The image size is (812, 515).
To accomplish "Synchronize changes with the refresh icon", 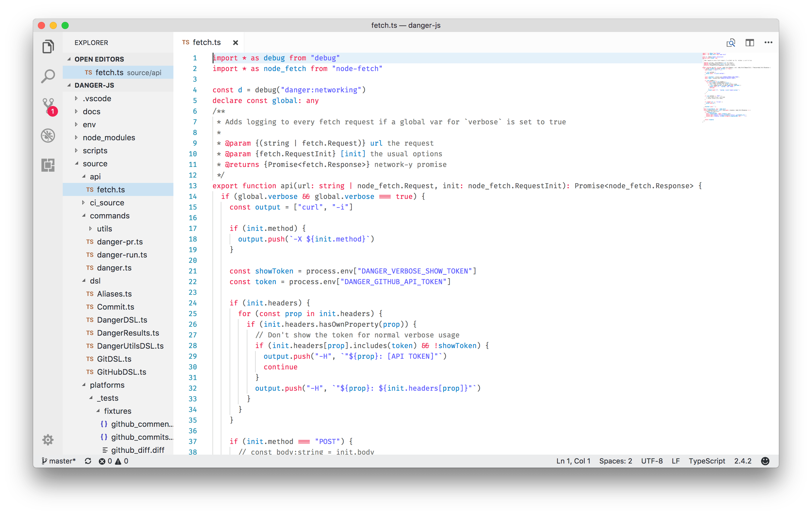I will [x=88, y=461].
